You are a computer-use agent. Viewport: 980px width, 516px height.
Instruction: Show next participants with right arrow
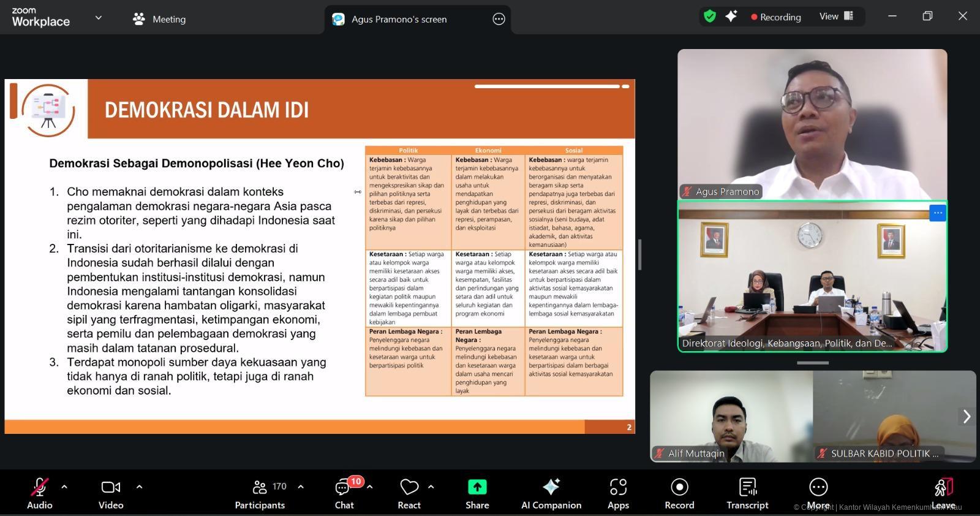pyautogui.click(x=967, y=416)
